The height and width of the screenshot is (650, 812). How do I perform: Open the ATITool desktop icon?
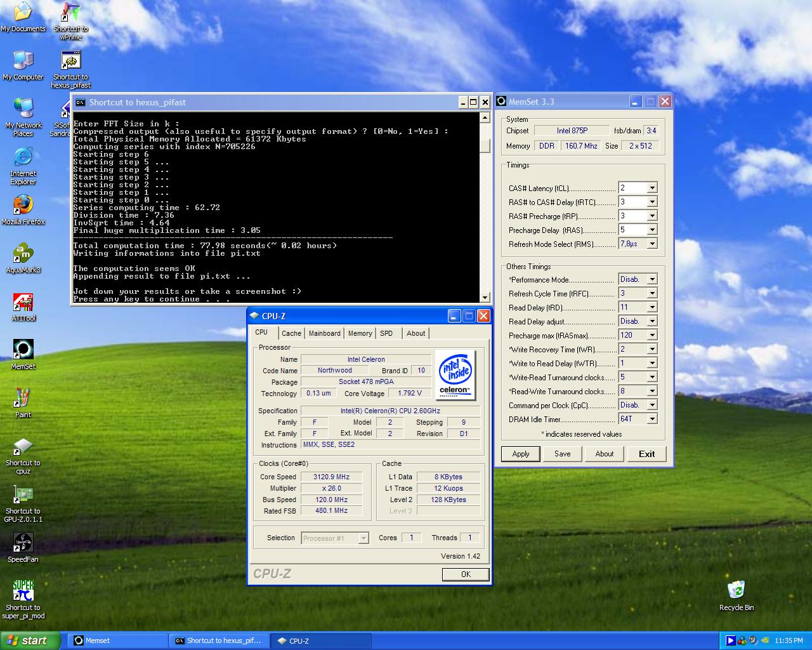click(23, 307)
